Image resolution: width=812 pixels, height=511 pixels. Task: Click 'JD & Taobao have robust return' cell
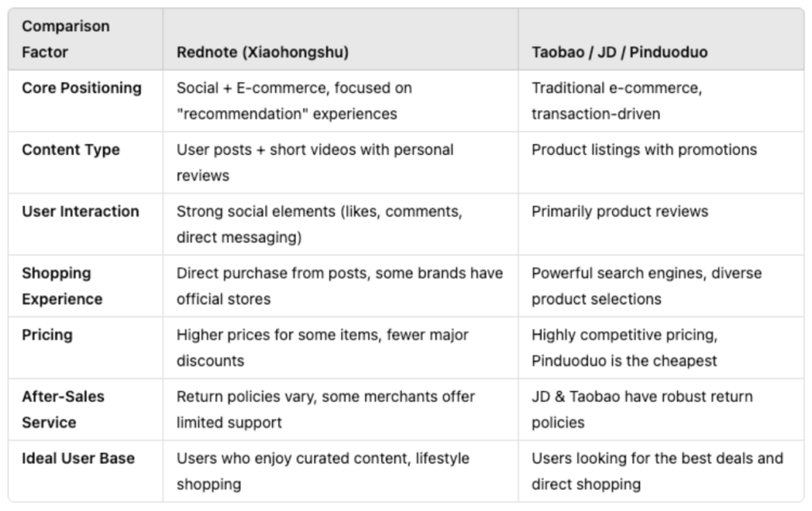[x=642, y=409]
